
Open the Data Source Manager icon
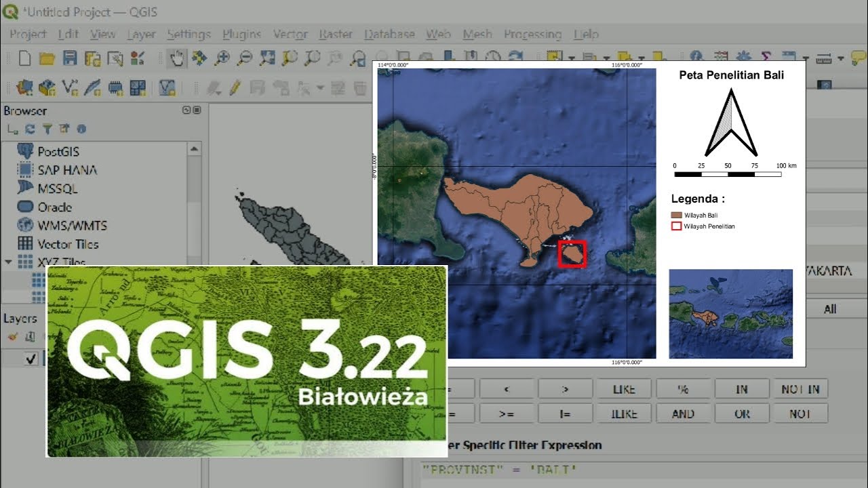click(x=24, y=87)
